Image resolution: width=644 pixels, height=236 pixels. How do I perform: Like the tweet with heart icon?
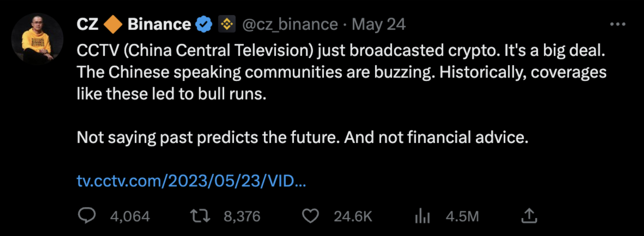[x=310, y=215]
